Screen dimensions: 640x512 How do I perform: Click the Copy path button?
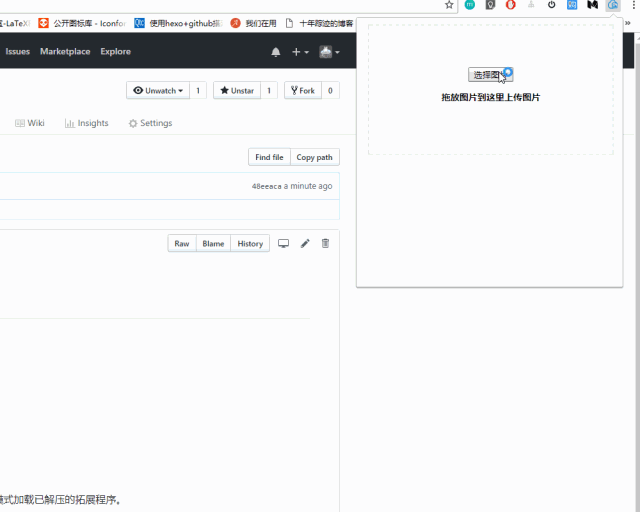coord(315,157)
